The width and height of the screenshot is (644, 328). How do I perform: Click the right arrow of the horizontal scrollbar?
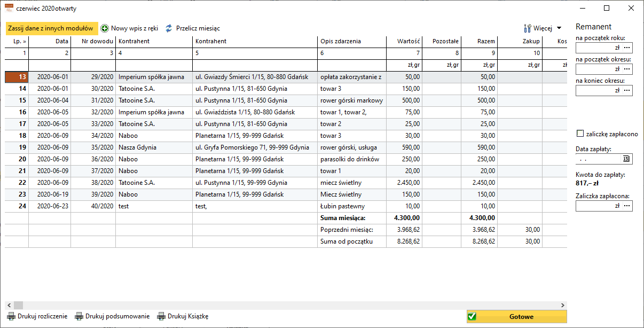tap(563, 304)
